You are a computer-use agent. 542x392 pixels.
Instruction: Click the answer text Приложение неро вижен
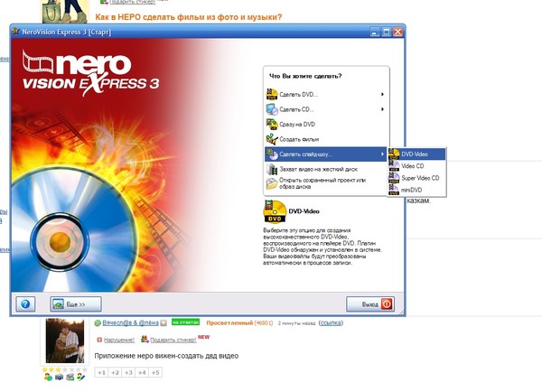pos(166,356)
